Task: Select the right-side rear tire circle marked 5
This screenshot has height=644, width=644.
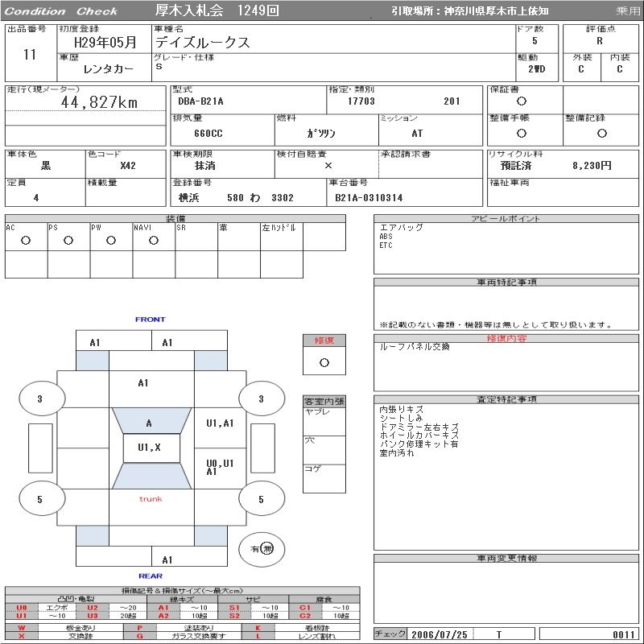Action: (x=261, y=499)
